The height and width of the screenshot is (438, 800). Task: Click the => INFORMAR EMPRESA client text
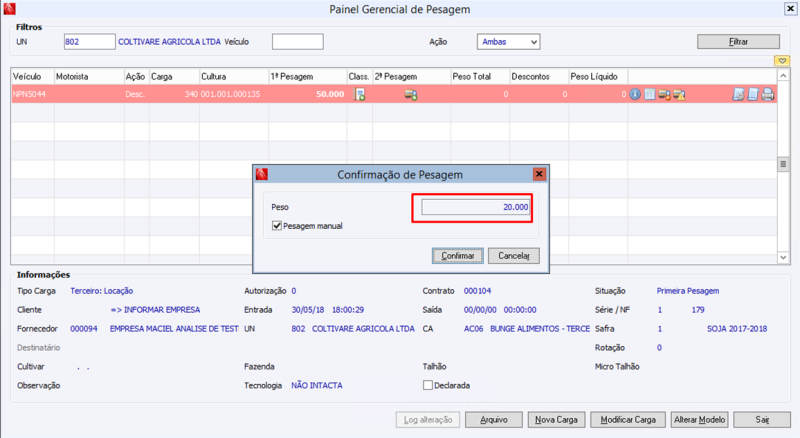pyautogui.click(x=155, y=310)
